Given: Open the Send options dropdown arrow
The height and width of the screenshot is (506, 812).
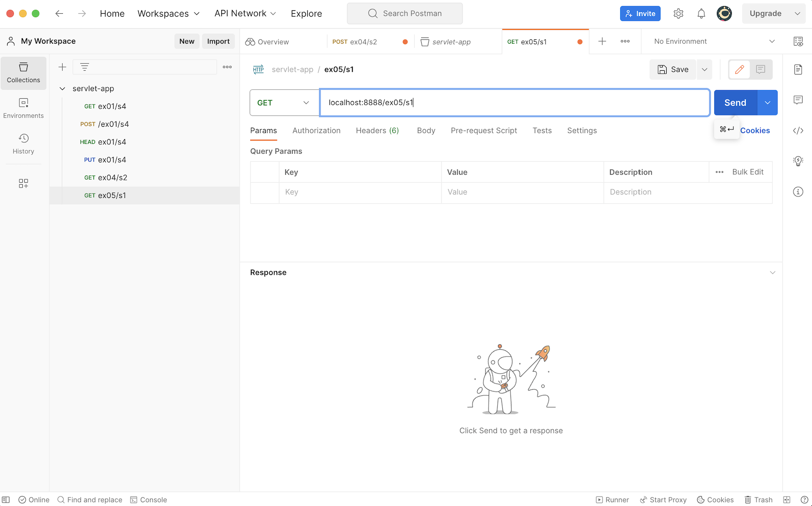Looking at the screenshot, I should 767,103.
